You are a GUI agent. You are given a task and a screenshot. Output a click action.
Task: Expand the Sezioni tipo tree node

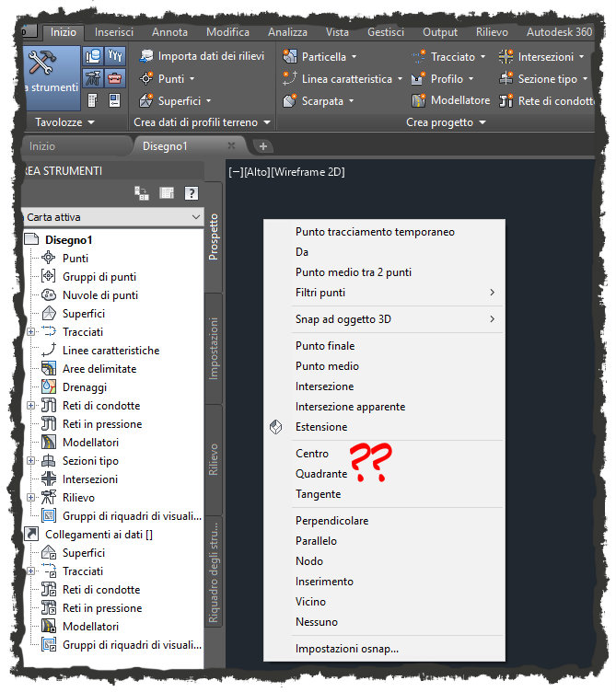coord(30,460)
